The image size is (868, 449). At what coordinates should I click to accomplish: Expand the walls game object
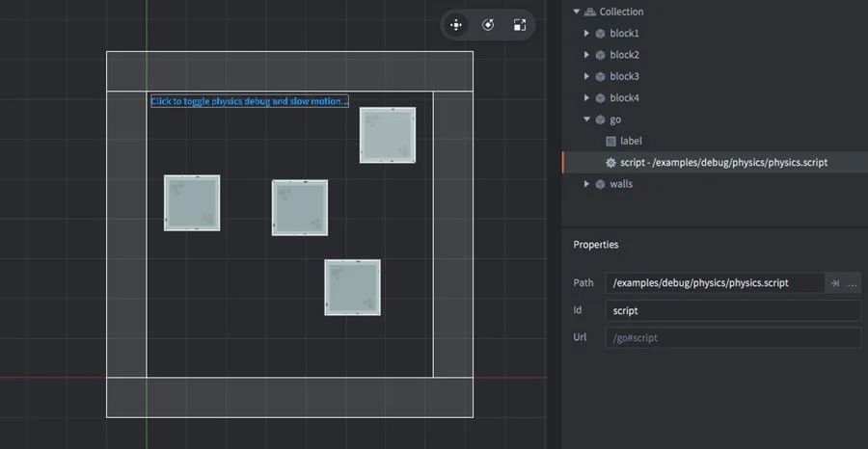[586, 184]
